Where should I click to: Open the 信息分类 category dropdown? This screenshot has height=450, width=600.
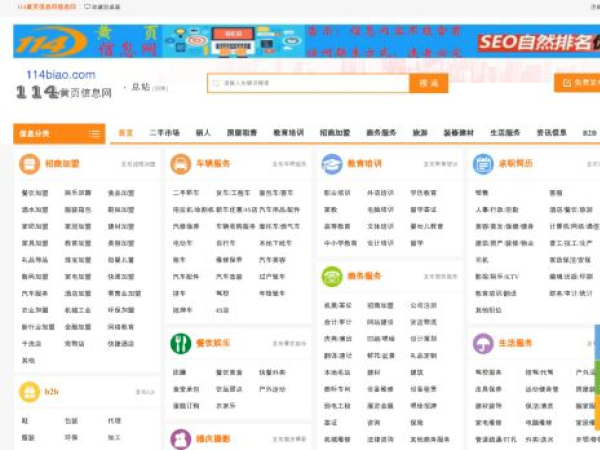[59, 134]
